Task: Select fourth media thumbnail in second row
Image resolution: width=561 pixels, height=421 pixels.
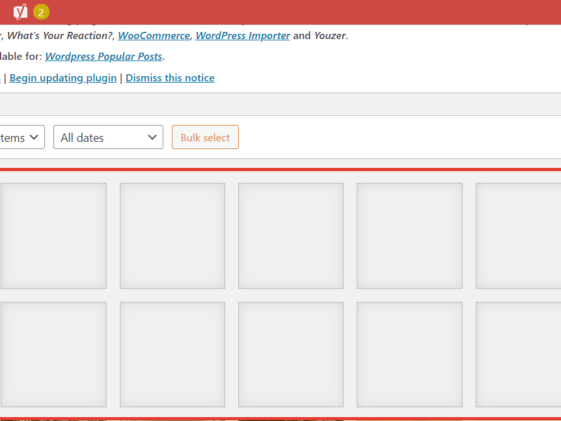Action: [410, 354]
